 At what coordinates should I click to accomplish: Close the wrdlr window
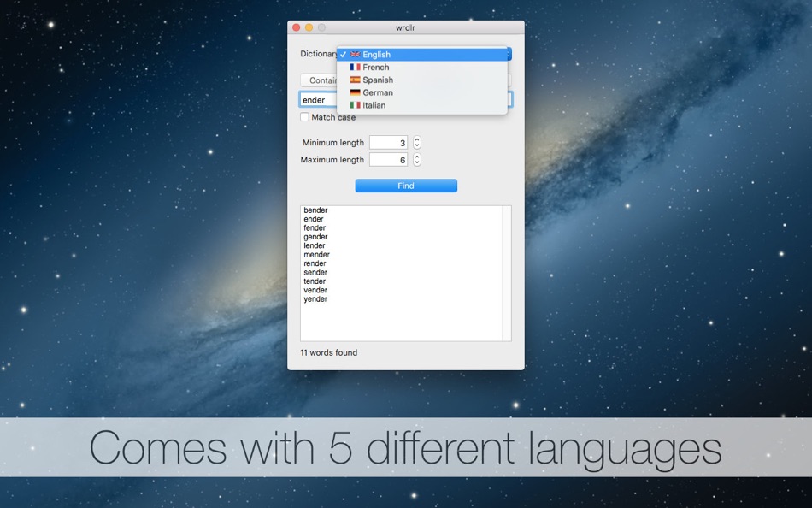[297, 27]
